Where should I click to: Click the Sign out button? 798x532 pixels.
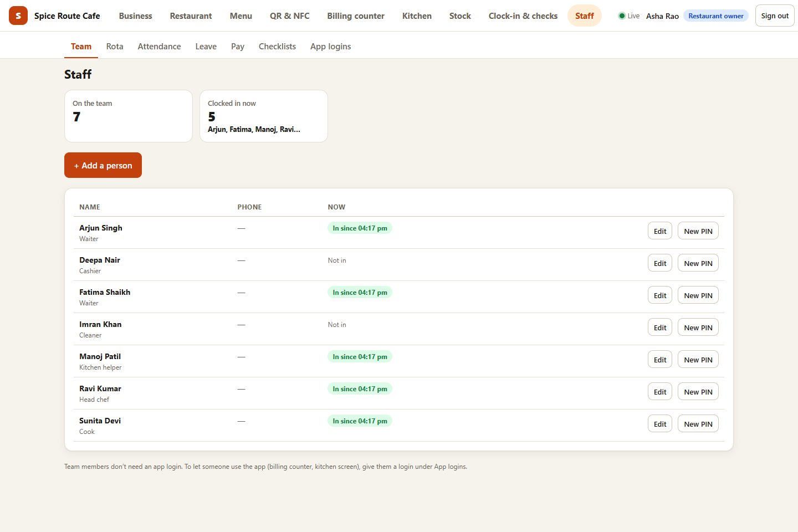point(775,16)
